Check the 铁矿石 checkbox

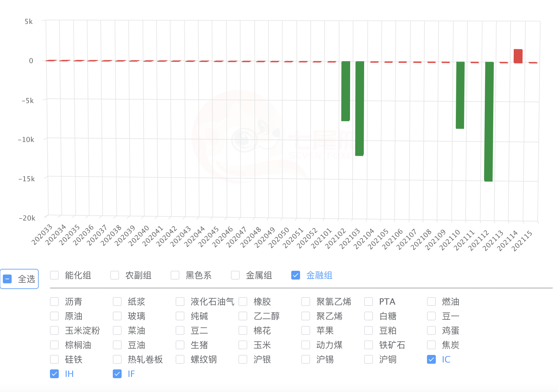[369, 345]
